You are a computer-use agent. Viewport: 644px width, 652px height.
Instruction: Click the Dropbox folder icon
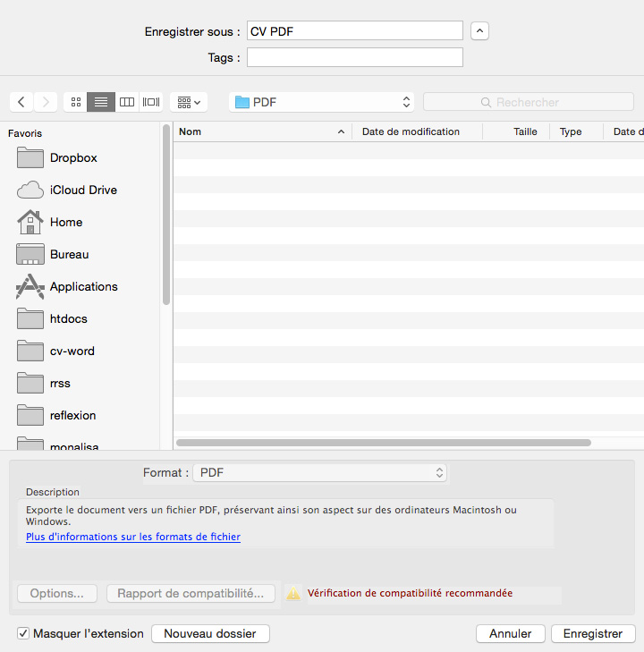(x=30, y=157)
